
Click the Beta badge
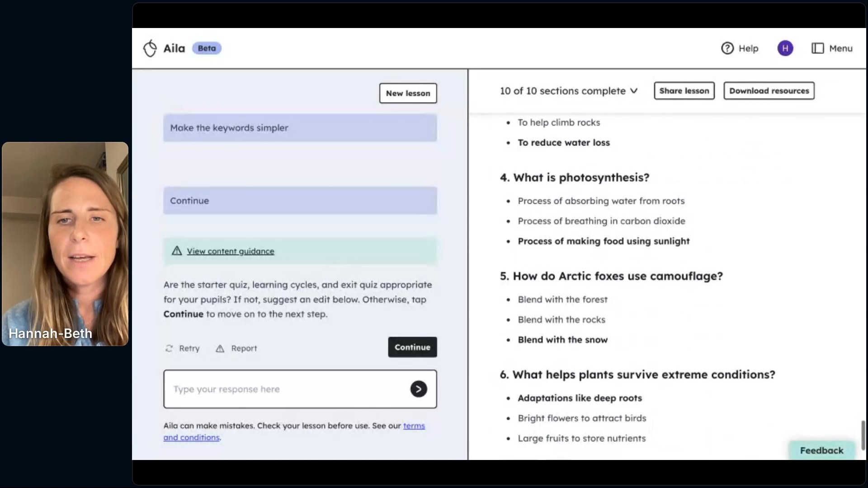[207, 48]
